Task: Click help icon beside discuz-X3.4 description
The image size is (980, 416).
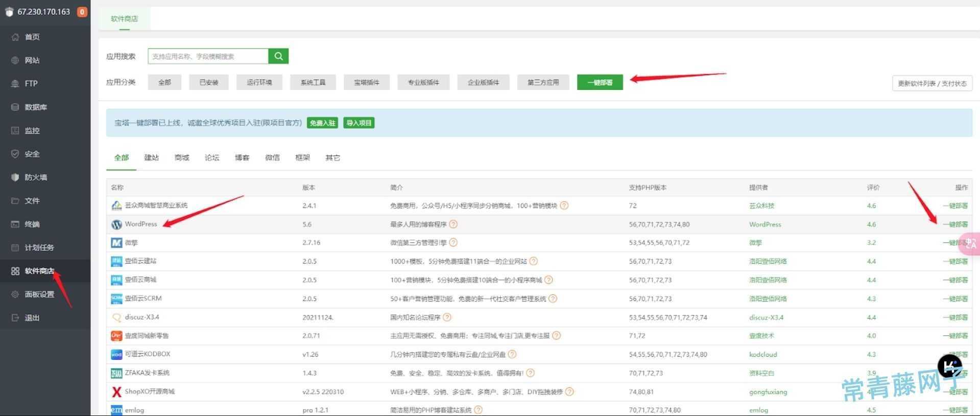Action: (447, 317)
